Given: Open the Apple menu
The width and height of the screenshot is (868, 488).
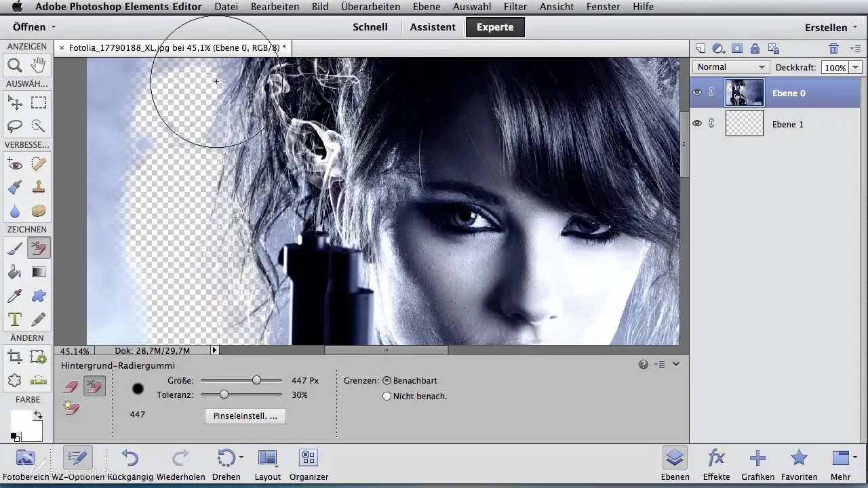Looking at the screenshot, I should pyautogui.click(x=16, y=7).
